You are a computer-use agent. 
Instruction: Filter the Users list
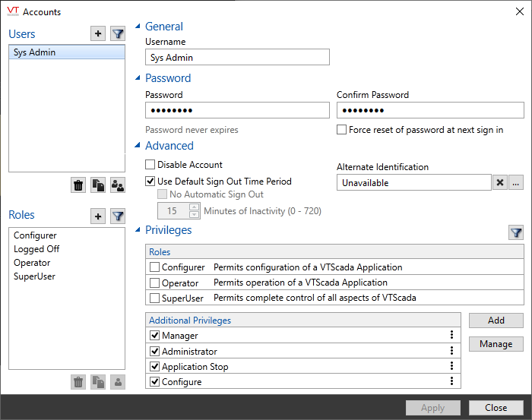pyautogui.click(x=118, y=33)
